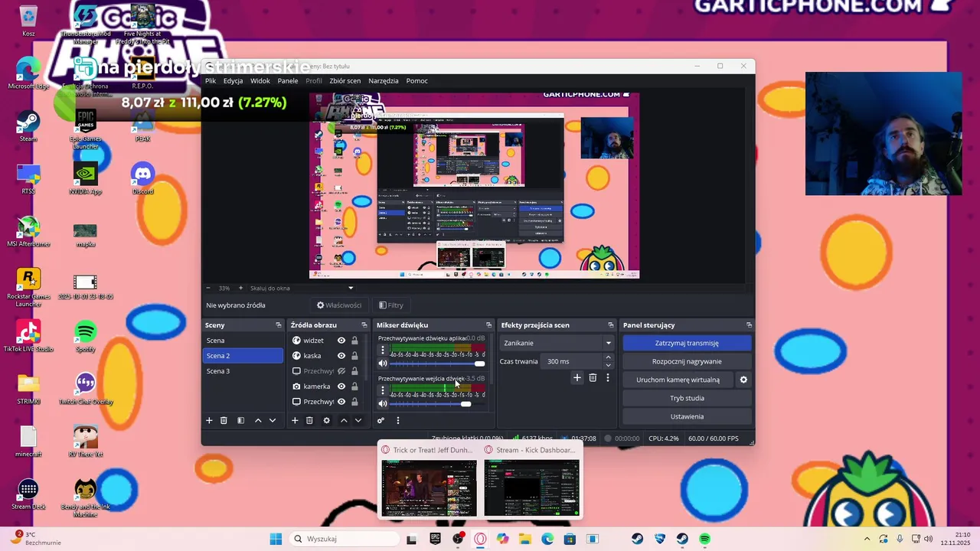The height and width of the screenshot is (551, 980).
Task: Move source up in Źródła obrazu
Action: coord(344,420)
